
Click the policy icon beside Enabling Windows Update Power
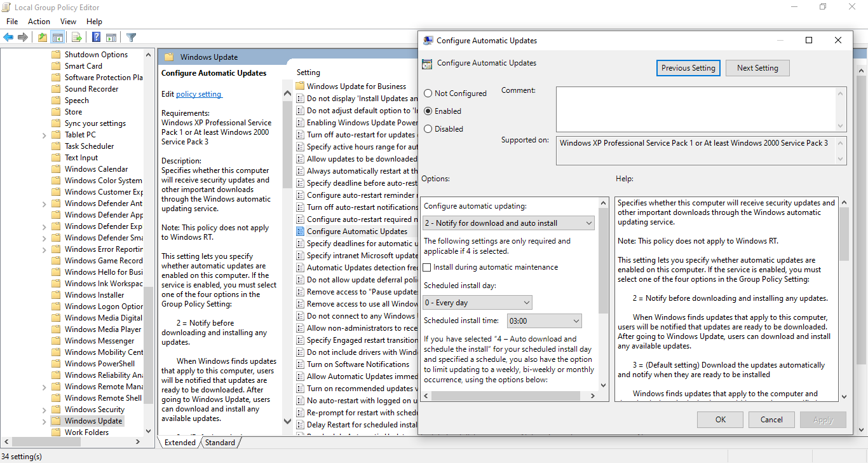301,123
